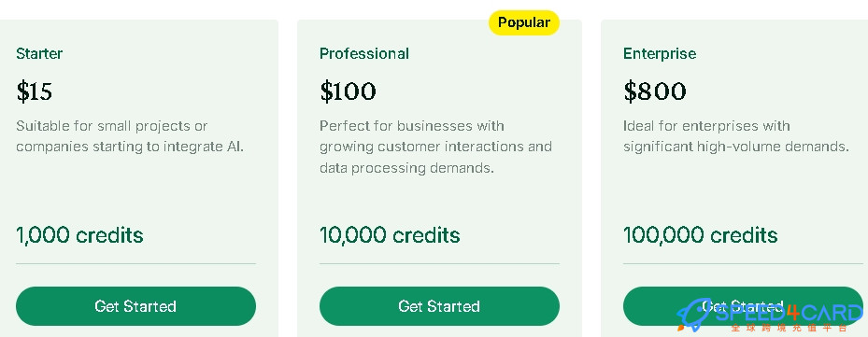Select the Starter plan title
The width and height of the screenshot is (868, 337).
pos(39,53)
